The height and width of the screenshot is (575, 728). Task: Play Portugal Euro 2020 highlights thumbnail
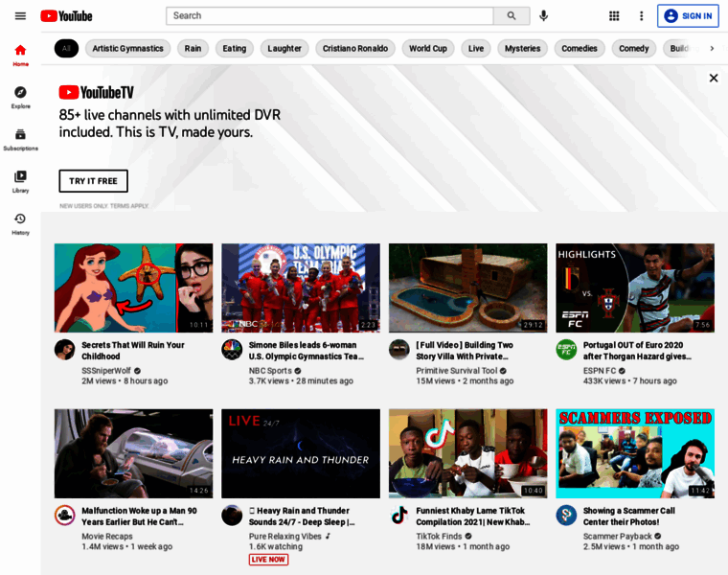coord(635,287)
